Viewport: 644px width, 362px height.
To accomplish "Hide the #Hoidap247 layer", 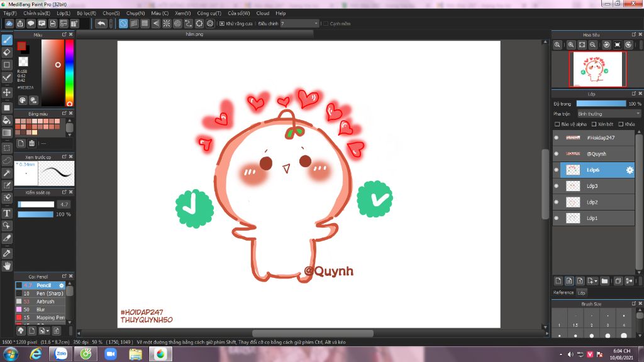I will (x=557, y=138).
